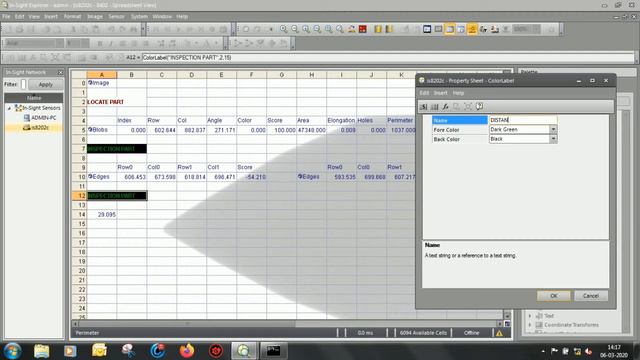Open the Help menu in Property Sheet
Viewport: 640px width, 360px height.
coord(458,93)
